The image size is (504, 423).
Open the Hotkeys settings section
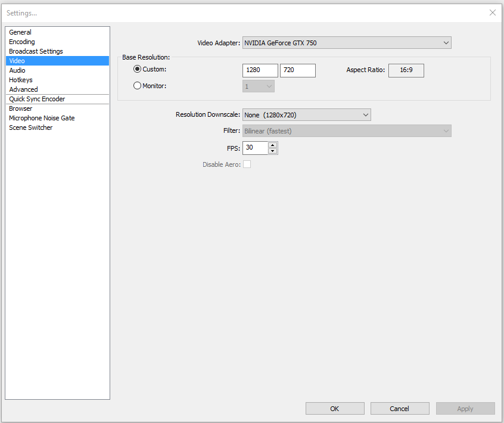pos(57,80)
